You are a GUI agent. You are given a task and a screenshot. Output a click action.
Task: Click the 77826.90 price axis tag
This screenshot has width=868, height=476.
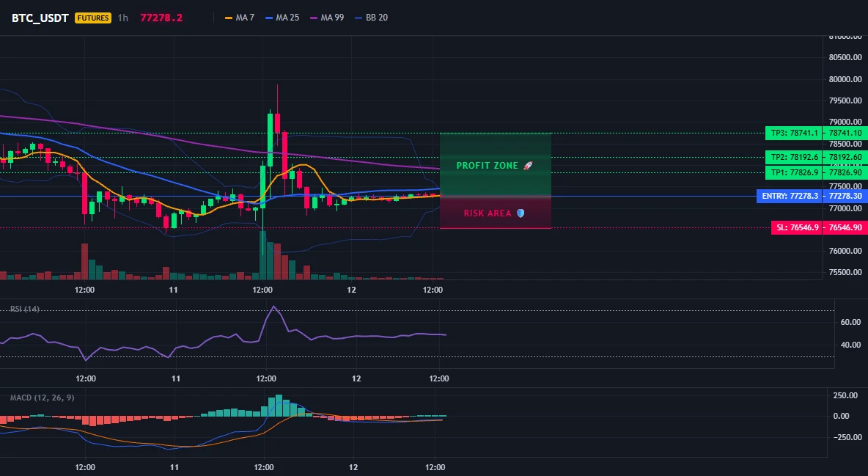845,172
